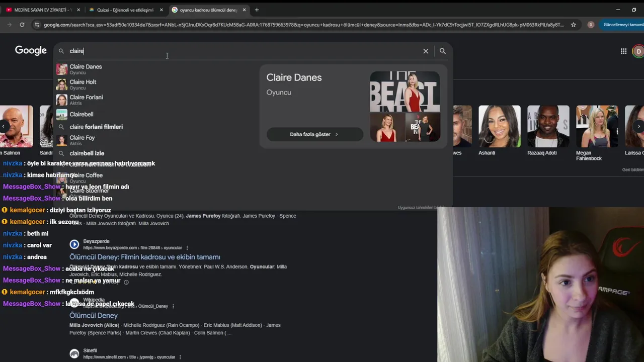The image size is (644, 362).
Task: Click in the search text field
Action: (244, 51)
